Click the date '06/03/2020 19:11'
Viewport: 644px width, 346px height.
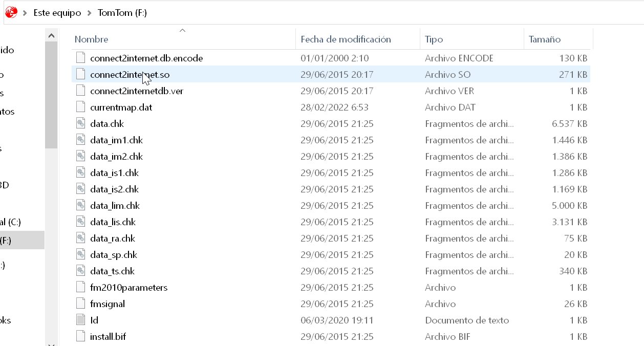click(337, 320)
